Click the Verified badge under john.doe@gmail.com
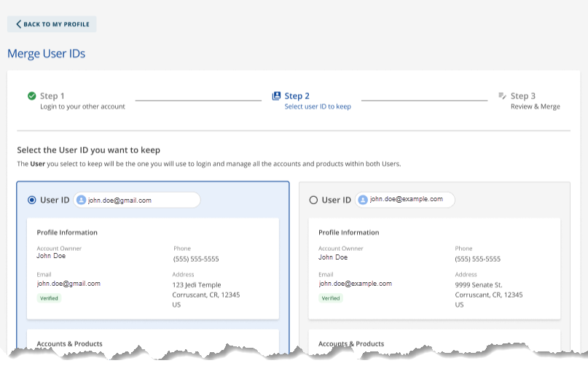The height and width of the screenshot is (366, 588). [x=49, y=298]
